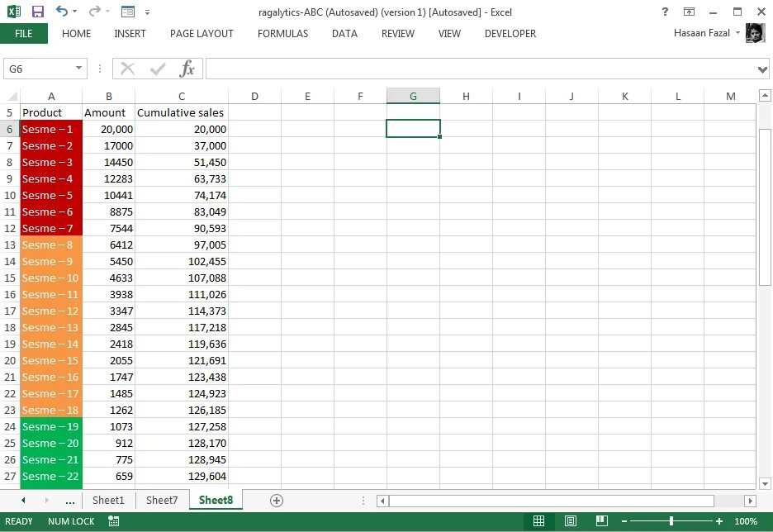773x532 pixels.
Task: Click vertical scrollbar up arrow
Action: tap(765, 95)
